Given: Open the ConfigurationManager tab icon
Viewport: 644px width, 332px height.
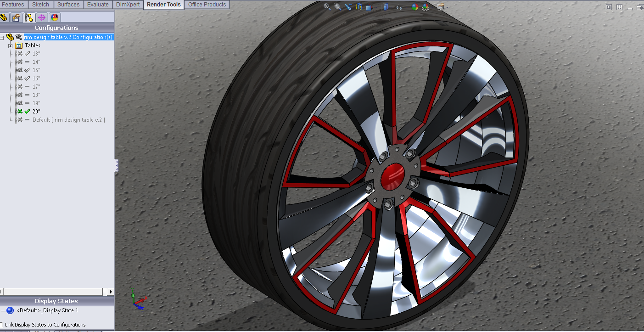Looking at the screenshot, I should (x=29, y=17).
